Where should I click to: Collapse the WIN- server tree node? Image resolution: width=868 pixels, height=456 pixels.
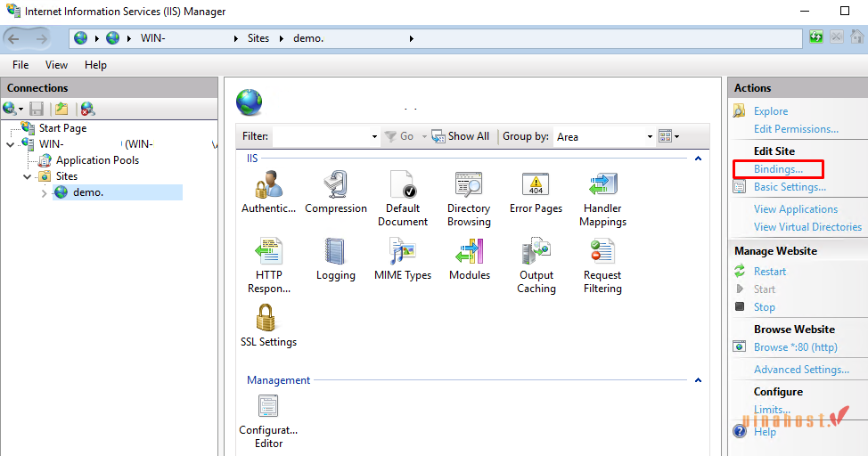point(10,145)
